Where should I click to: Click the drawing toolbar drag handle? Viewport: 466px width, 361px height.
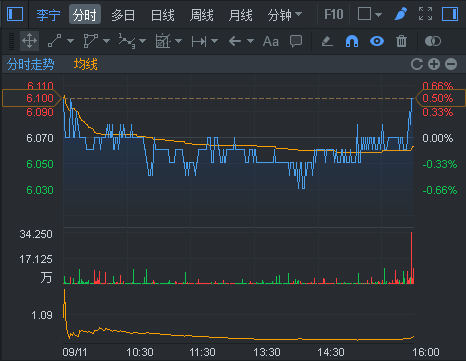click(11, 41)
